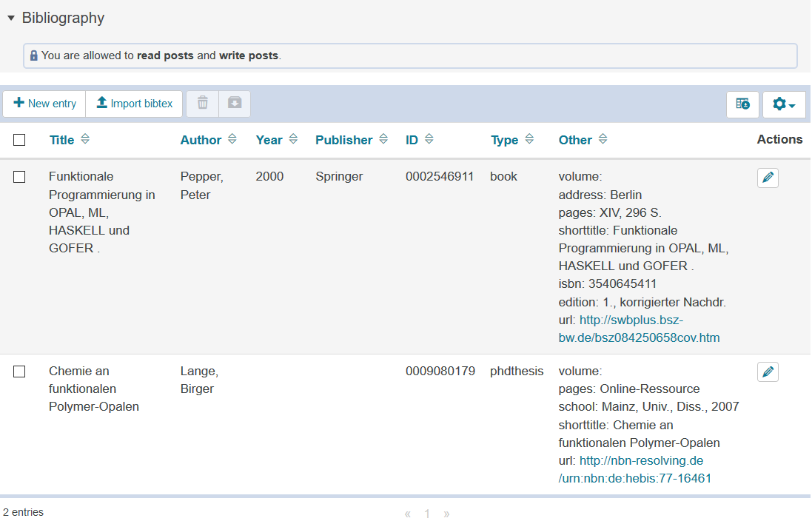Click the table export icon
This screenshot has height=521, width=812.
742,104
